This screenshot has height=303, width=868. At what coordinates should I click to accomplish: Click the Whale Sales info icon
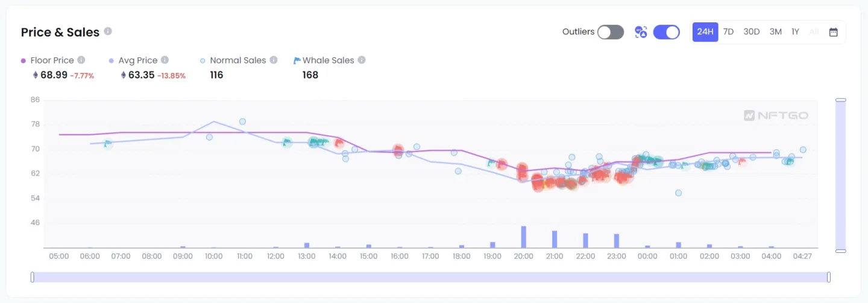click(x=362, y=60)
